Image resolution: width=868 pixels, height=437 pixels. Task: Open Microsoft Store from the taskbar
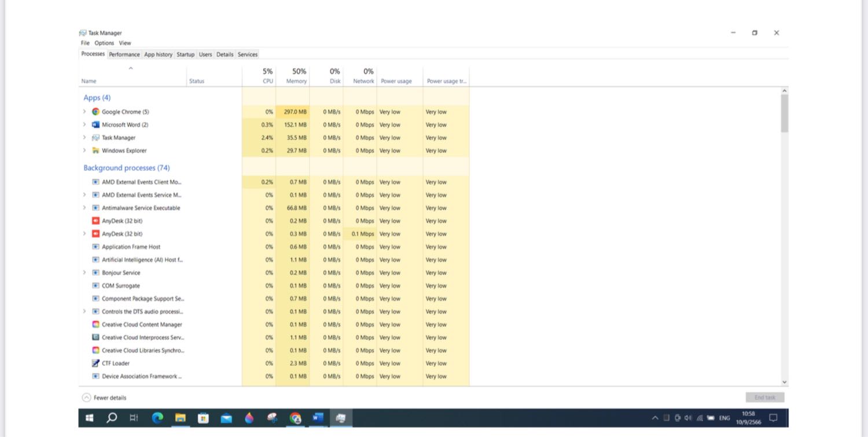[203, 418]
